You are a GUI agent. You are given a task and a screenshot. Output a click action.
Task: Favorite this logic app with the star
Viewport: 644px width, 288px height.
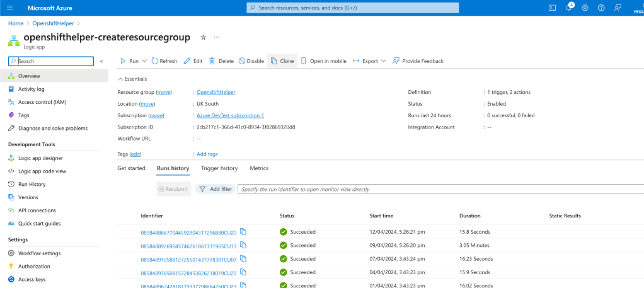click(203, 37)
